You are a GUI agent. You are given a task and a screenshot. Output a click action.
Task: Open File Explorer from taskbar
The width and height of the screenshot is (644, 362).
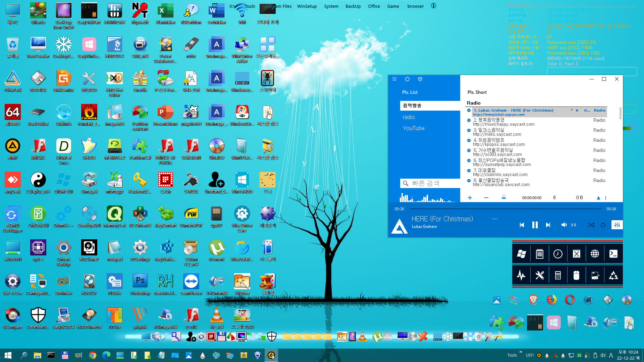coord(37,355)
